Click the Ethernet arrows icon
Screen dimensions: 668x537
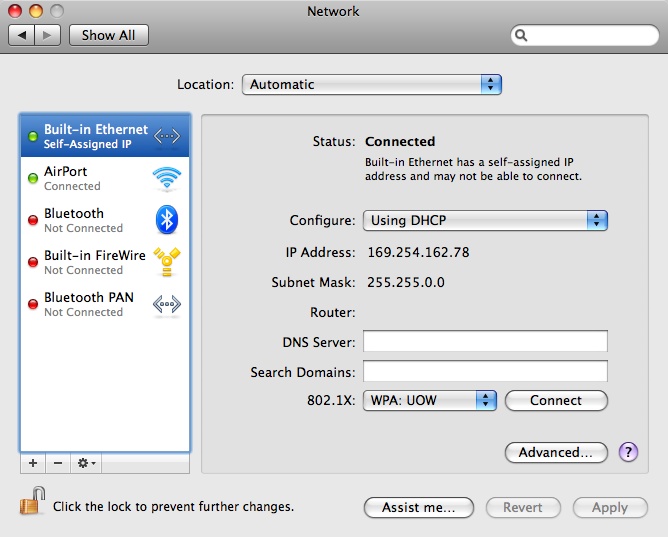(x=167, y=136)
